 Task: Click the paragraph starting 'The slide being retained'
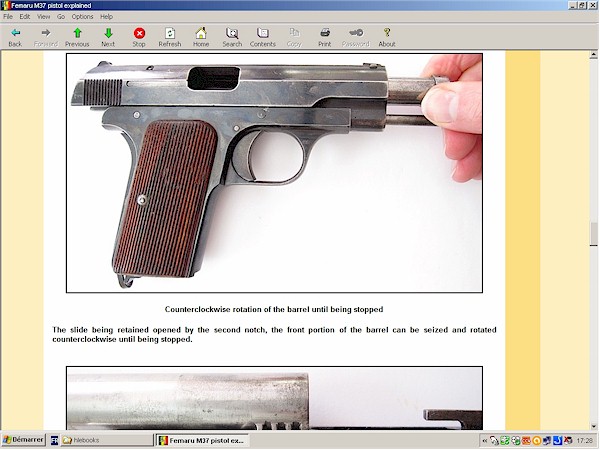[274, 334]
